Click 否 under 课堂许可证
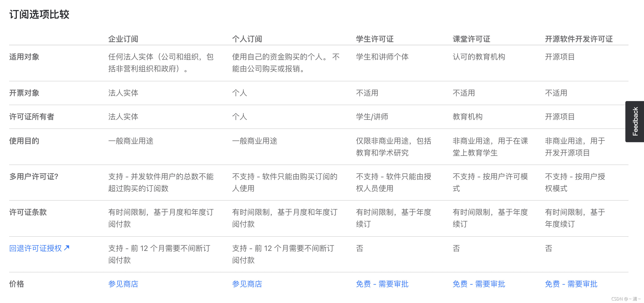644x303 pixels. (x=456, y=248)
